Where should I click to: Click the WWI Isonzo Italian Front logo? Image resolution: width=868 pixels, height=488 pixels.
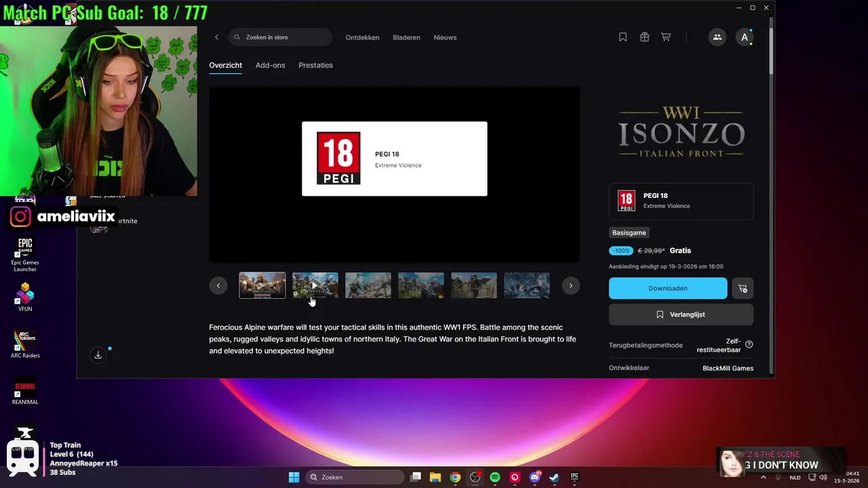(x=681, y=131)
